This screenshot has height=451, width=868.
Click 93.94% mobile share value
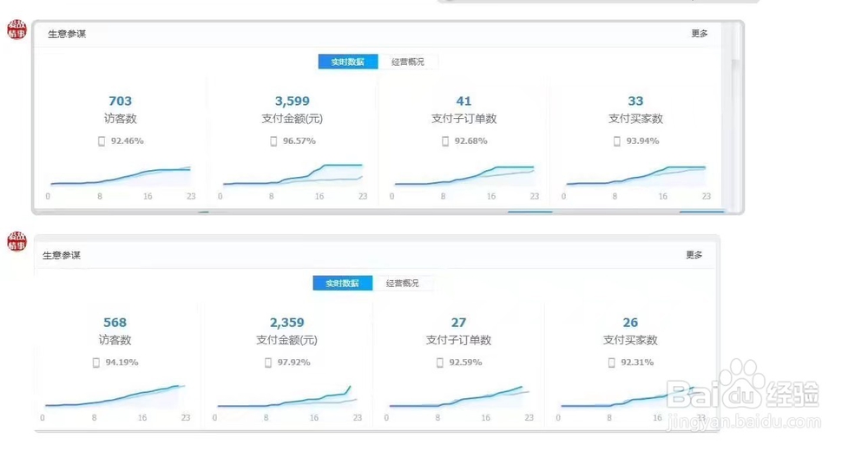click(x=642, y=141)
